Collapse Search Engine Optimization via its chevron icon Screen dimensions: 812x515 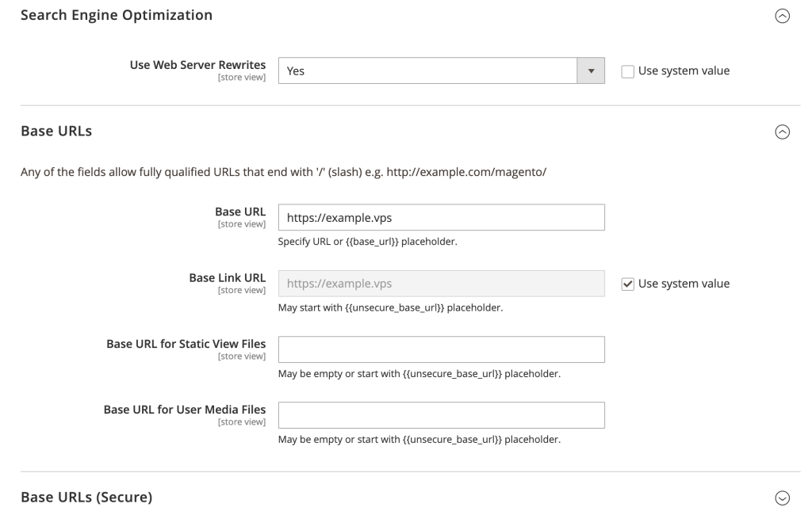tap(783, 15)
